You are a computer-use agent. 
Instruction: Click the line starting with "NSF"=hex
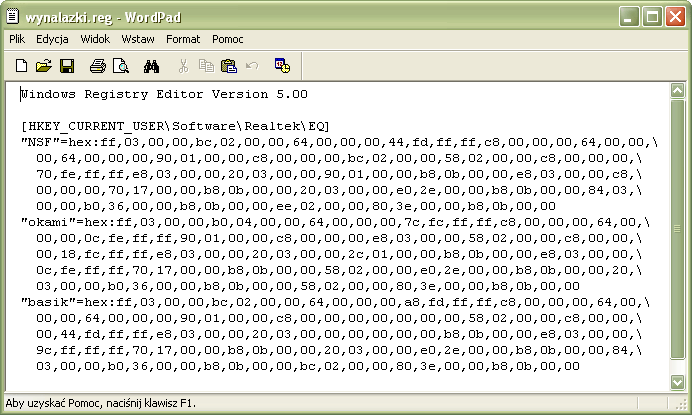click(339, 143)
